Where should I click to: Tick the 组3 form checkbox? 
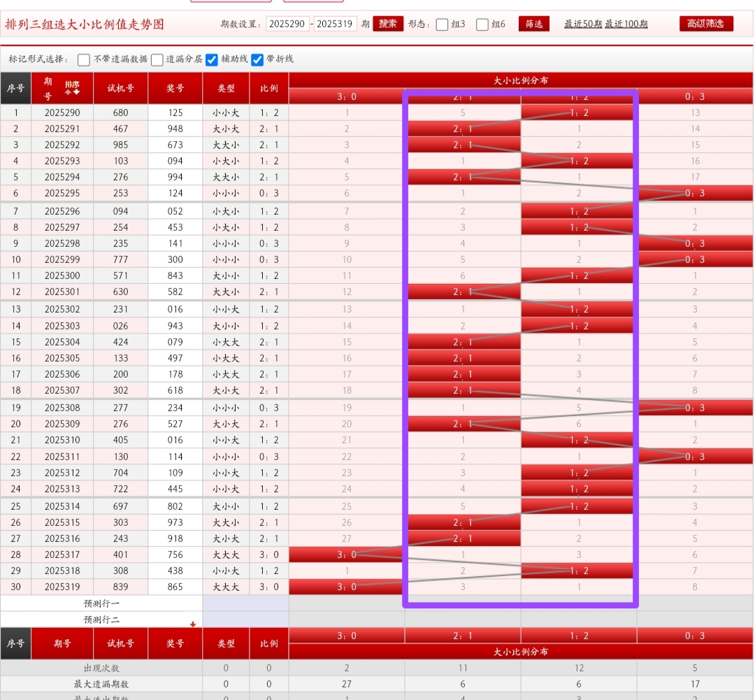coord(442,24)
